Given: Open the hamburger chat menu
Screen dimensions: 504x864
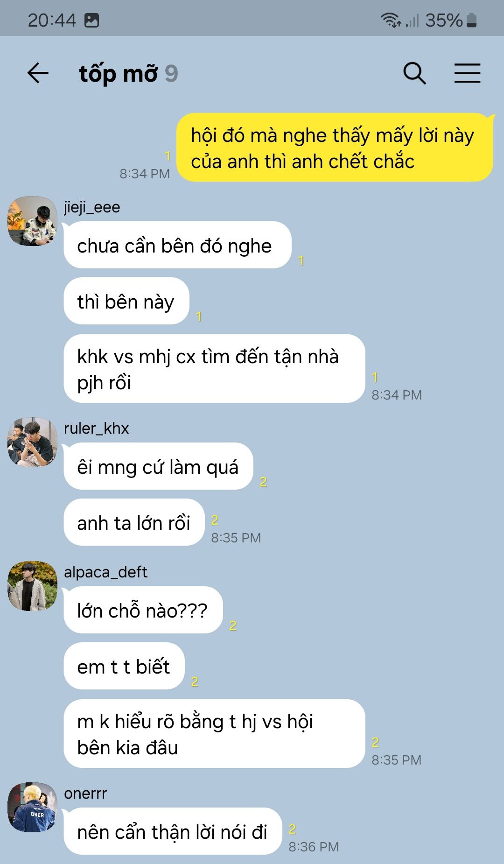Looking at the screenshot, I should (x=467, y=73).
